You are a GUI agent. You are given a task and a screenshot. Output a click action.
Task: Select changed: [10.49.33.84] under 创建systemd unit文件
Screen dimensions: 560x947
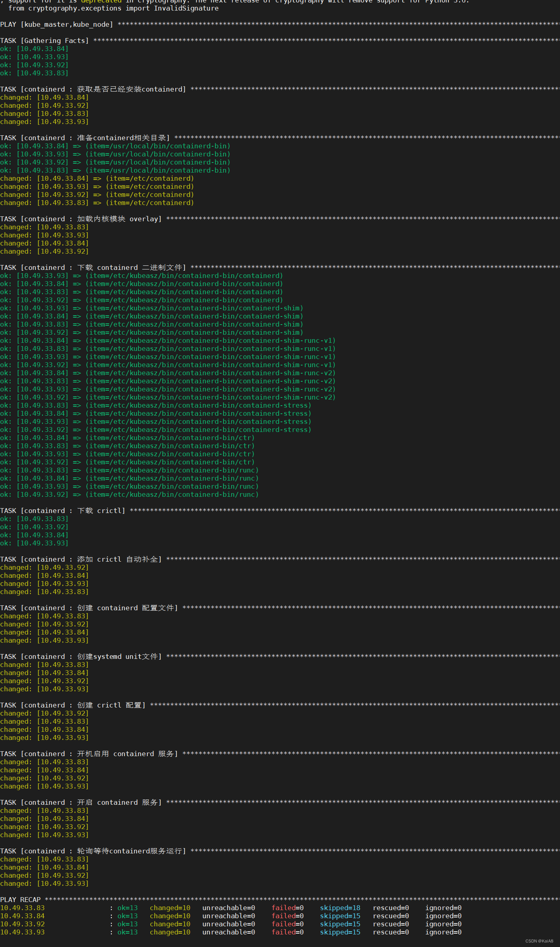tap(45, 673)
